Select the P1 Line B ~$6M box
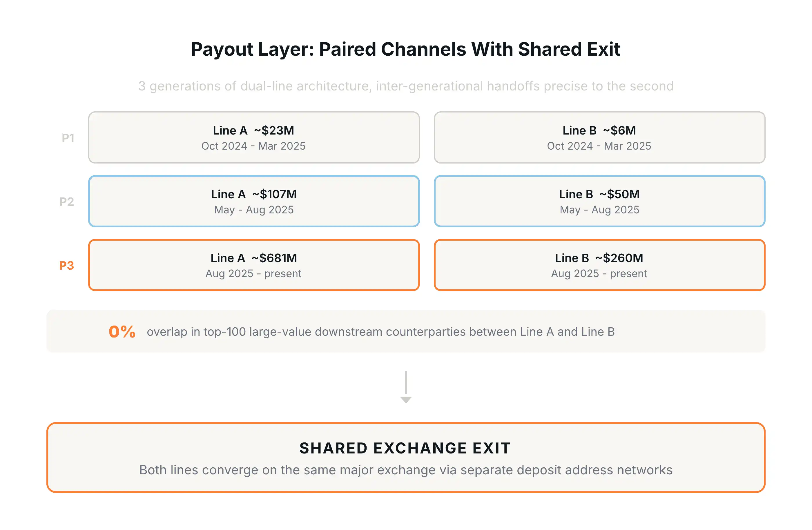The width and height of the screenshot is (812, 530). [599, 137]
